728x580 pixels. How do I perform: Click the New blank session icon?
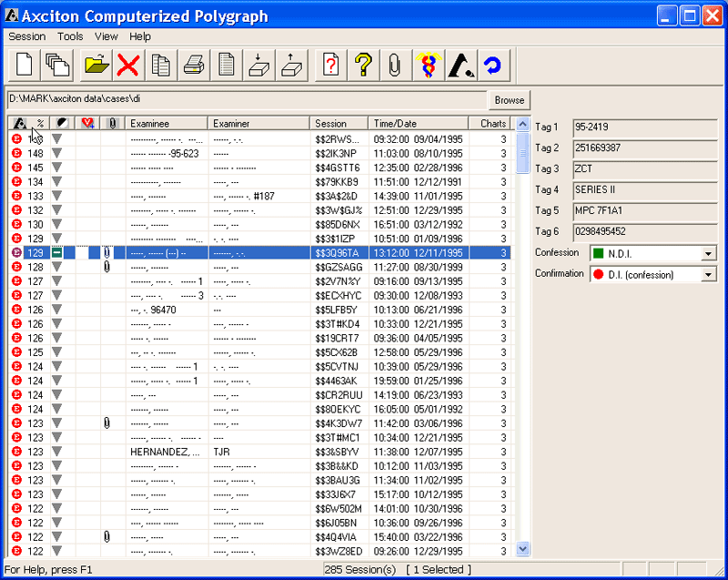tap(25, 65)
